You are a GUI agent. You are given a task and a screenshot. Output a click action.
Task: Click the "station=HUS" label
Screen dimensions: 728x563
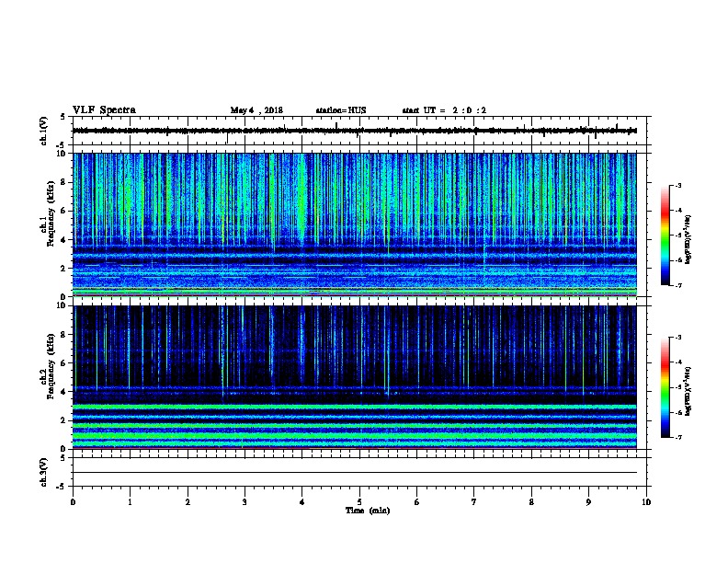[x=341, y=110]
